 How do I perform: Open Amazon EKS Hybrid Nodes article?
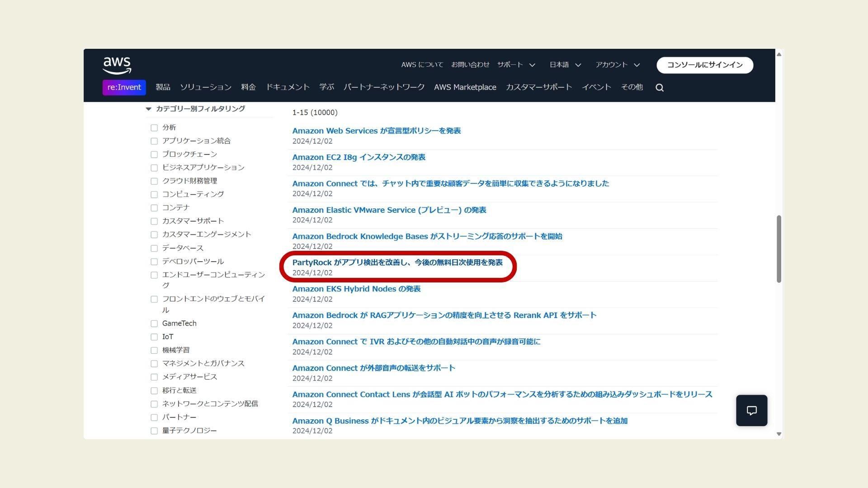point(356,289)
